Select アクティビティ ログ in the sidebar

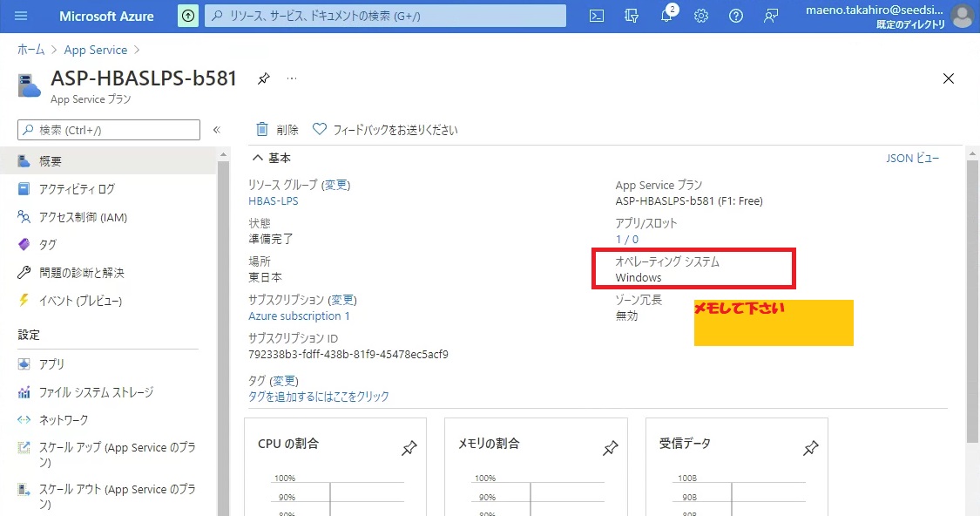point(77,189)
